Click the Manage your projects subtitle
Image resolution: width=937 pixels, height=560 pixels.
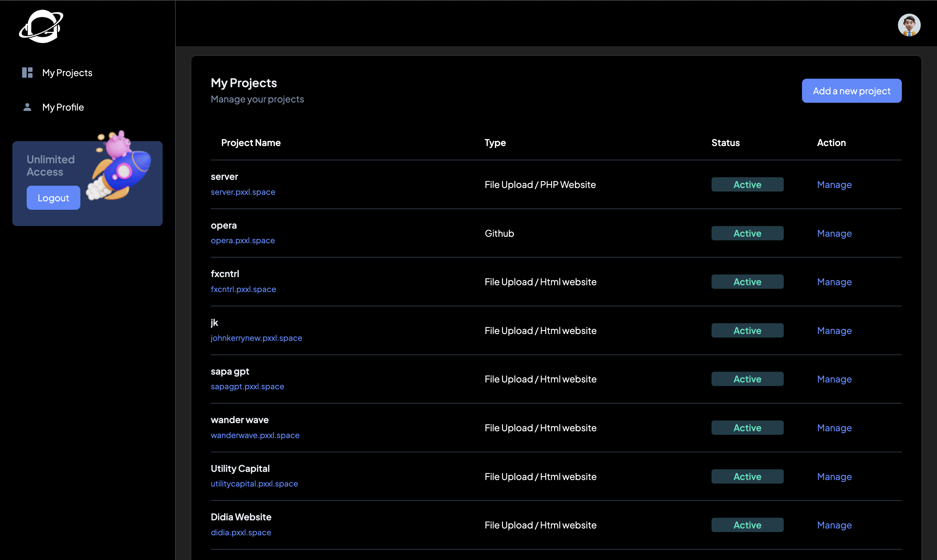pyautogui.click(x=257, y=99)
